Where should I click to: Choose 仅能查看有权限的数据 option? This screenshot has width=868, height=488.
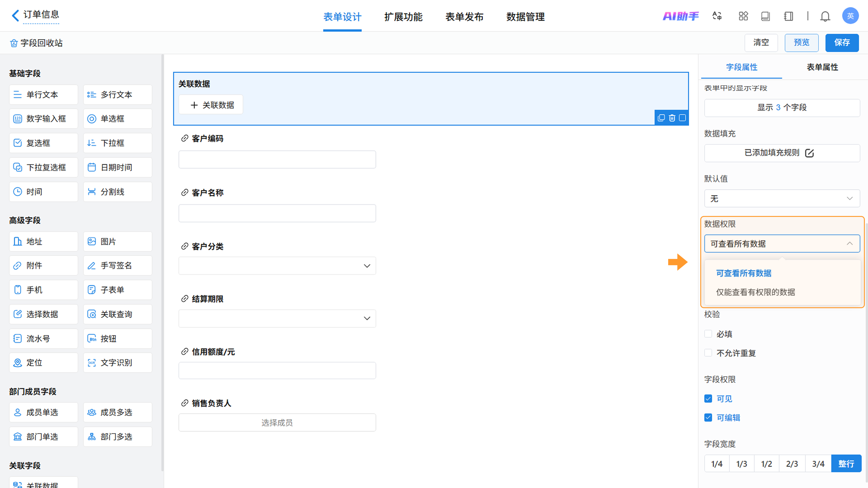point(755,292)
